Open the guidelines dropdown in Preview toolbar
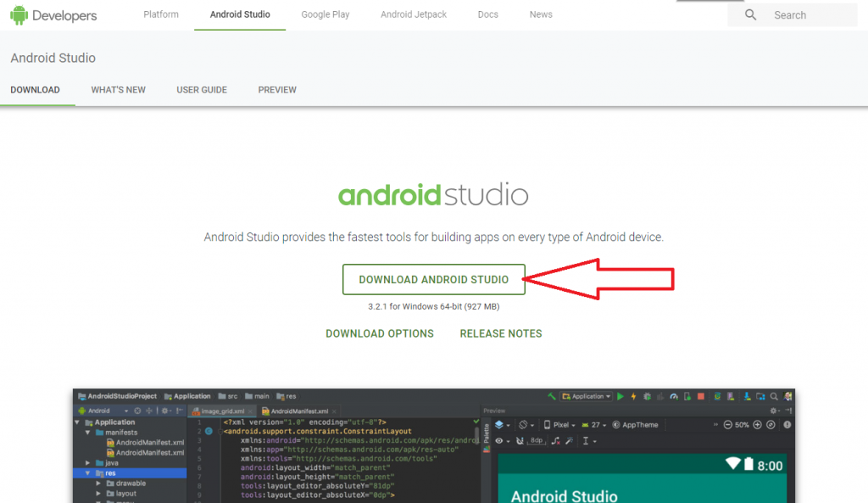The image size is (868, 503). click(589, 441)
